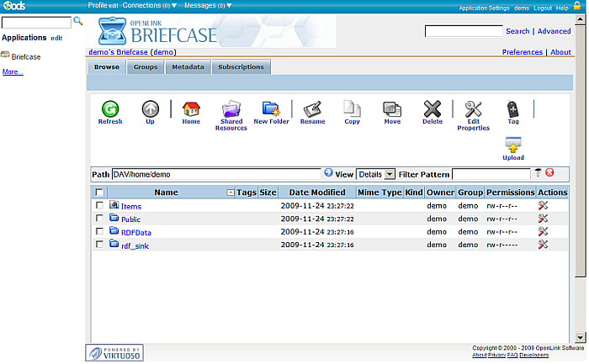Click into the Filter Pattern field
Viewport: 589px width, 364px height.
click(x=491, y=174)
